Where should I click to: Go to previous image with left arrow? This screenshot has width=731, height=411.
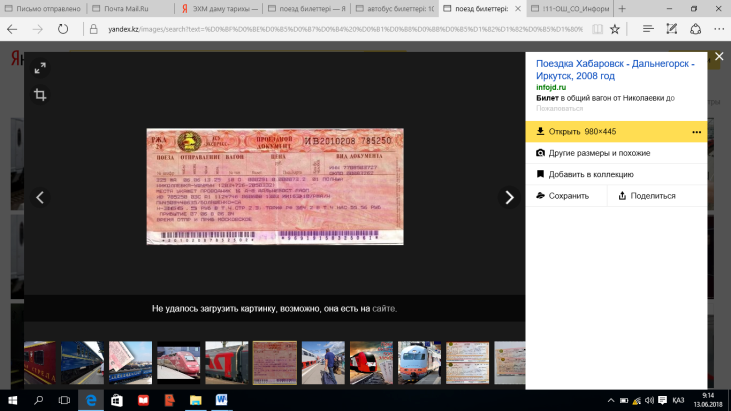(x=40, y=197)
